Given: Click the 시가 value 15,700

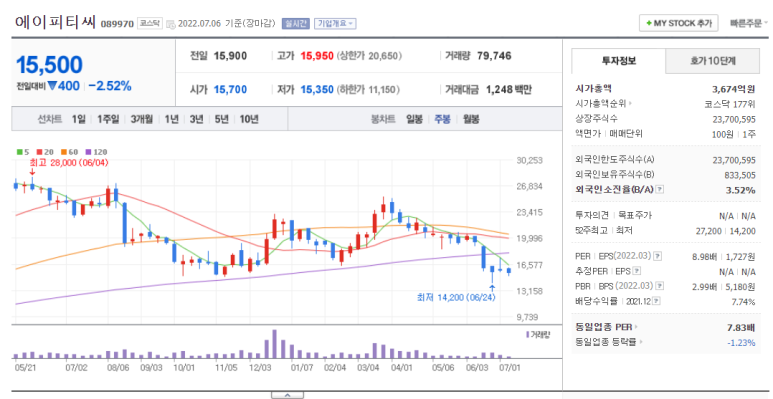Looking at the screenshot, I should point(230,90).
